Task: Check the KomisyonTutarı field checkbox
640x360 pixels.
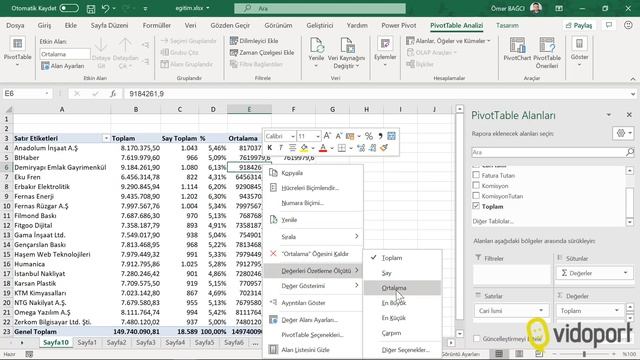Action: (x=476, y=196)
